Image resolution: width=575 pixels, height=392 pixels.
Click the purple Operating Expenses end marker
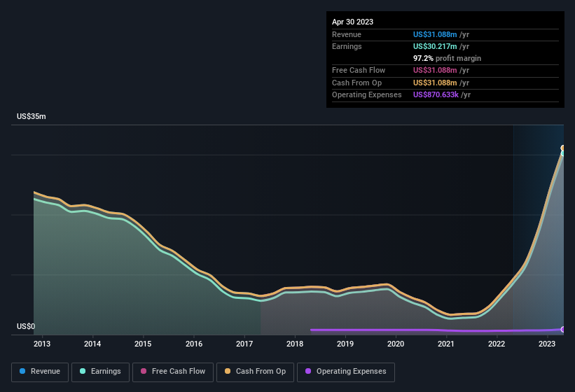pos(562,329)
